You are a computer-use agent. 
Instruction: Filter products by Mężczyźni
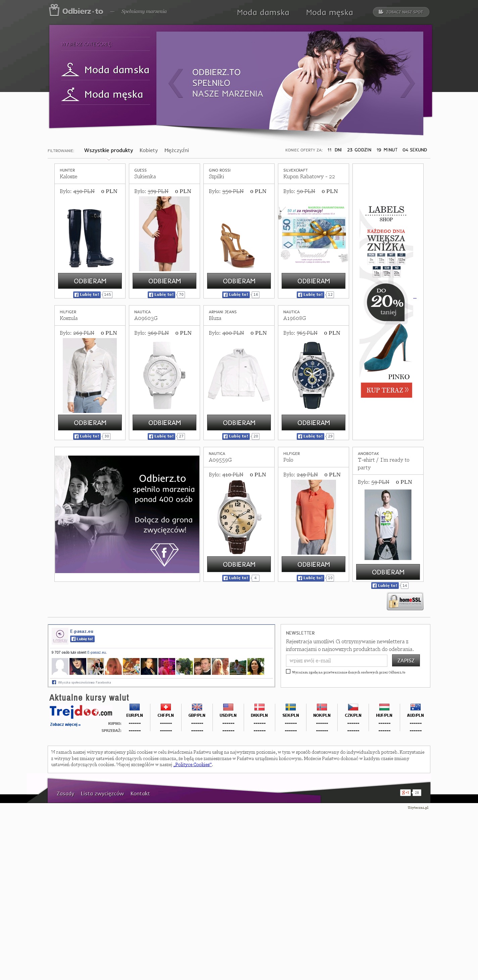pos(177,150)
